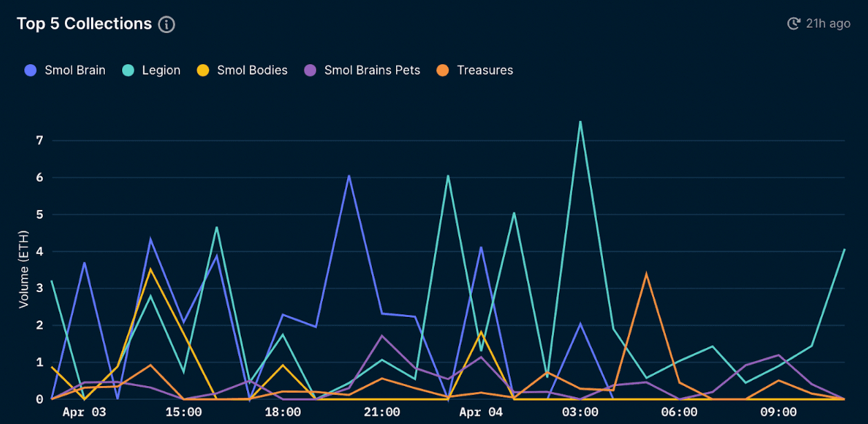Click the purple Smol Brains Pets legend dot
The width and height of the screenshot is (868, 424).
coord(310,70)
